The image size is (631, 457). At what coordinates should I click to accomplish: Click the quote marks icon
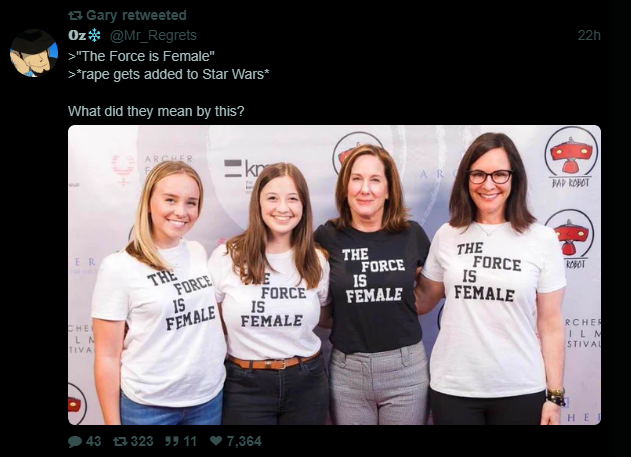172,441
